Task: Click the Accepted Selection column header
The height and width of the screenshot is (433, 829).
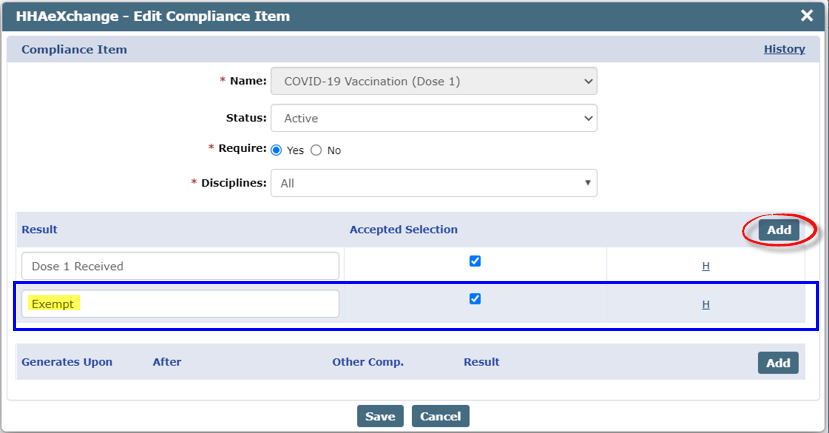Action: 403,230
